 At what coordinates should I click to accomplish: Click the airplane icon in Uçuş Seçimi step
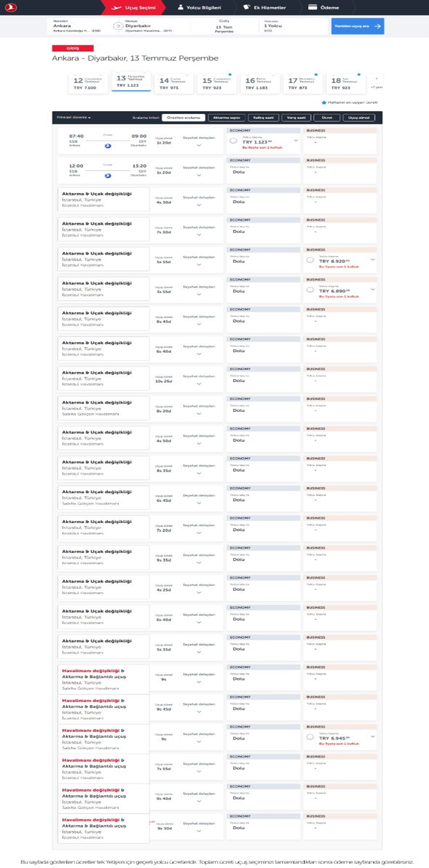tap(116, 8)
